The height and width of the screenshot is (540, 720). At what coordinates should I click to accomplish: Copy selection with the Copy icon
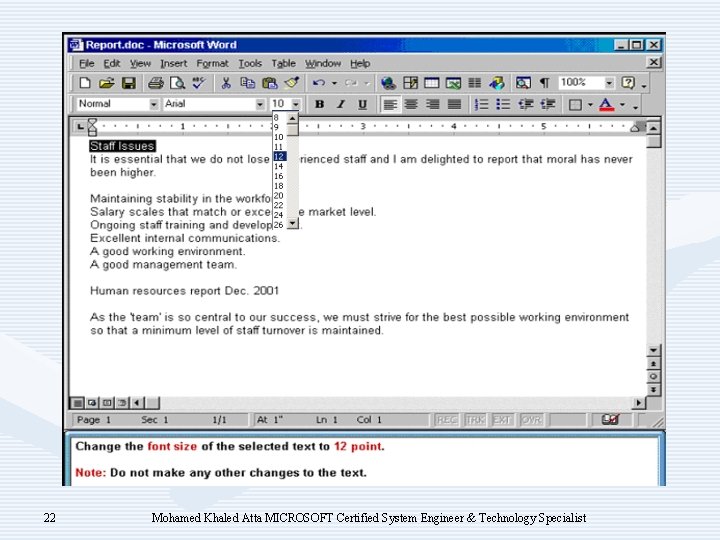click(248, 83)
